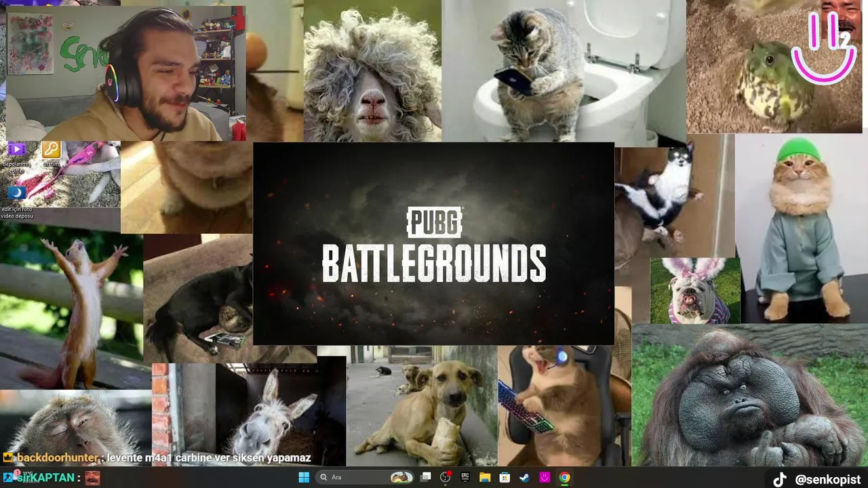Switch to Google Chrome on the taskbar
Viewport: 868px width, 488px height.
click(564, 477)
